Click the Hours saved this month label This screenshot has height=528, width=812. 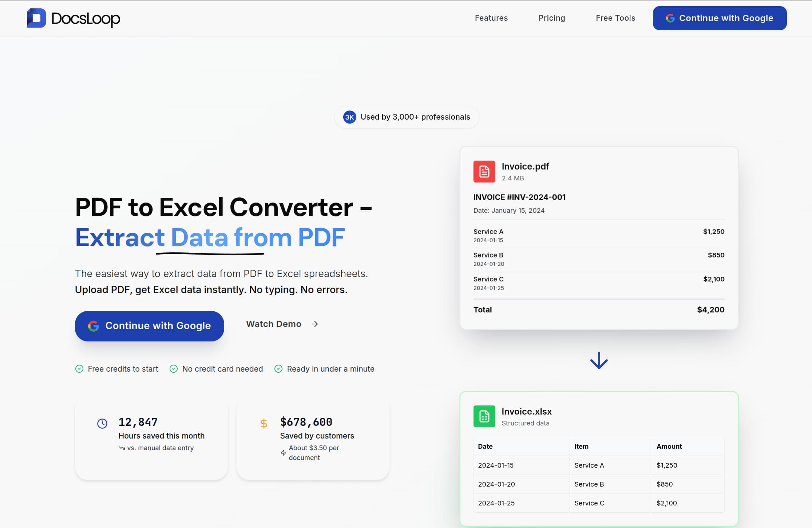(162, 436)
